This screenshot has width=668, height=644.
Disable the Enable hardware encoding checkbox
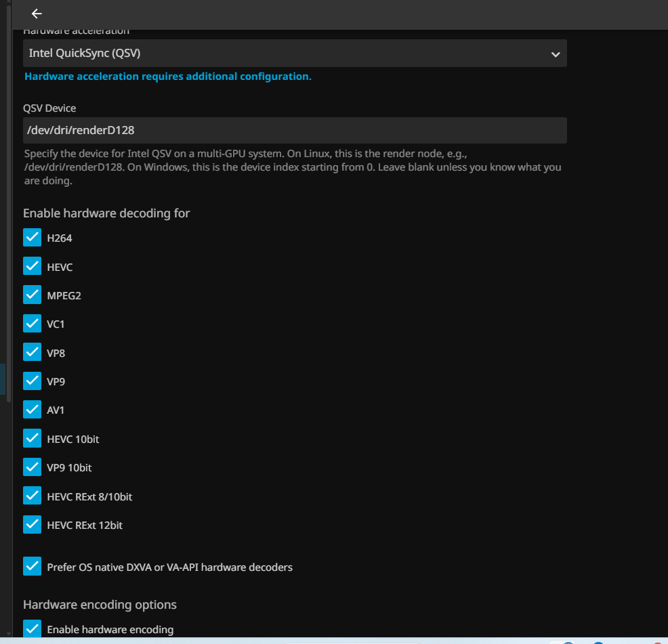(x=33, y=628)
